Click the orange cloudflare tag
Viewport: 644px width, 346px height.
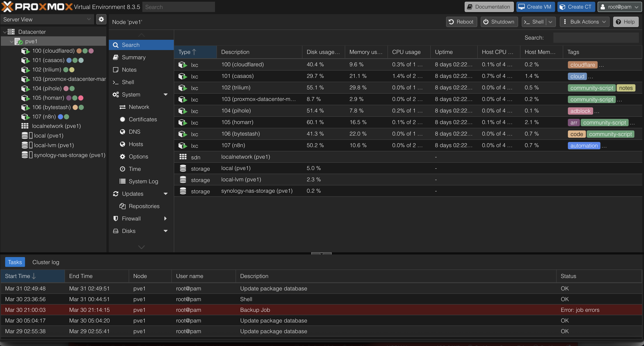point(582,65)
